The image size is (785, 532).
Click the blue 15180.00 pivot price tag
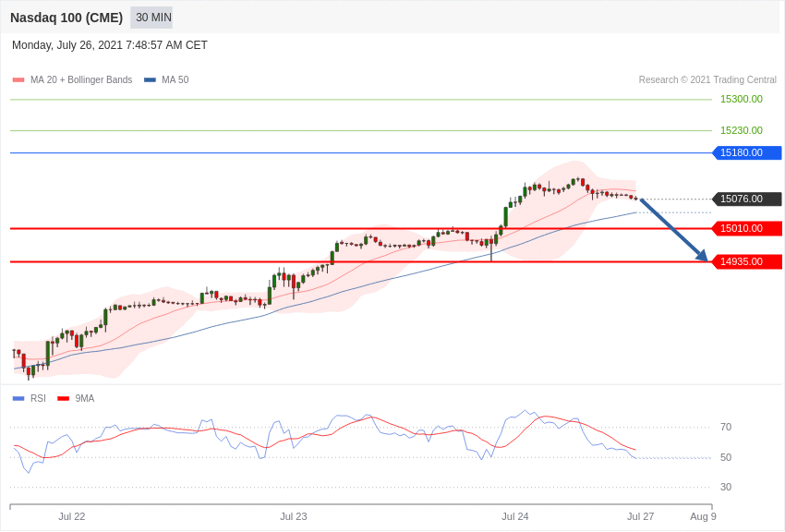[746, 152]
